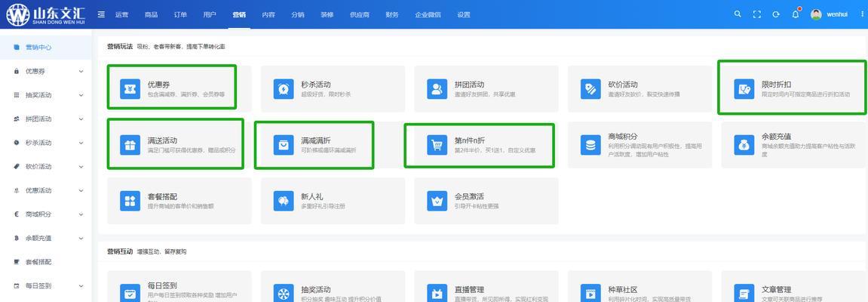Expand the 优惠活动 sidebar chevron
This screenshot has height=302, width=868.
pos(81,190)
